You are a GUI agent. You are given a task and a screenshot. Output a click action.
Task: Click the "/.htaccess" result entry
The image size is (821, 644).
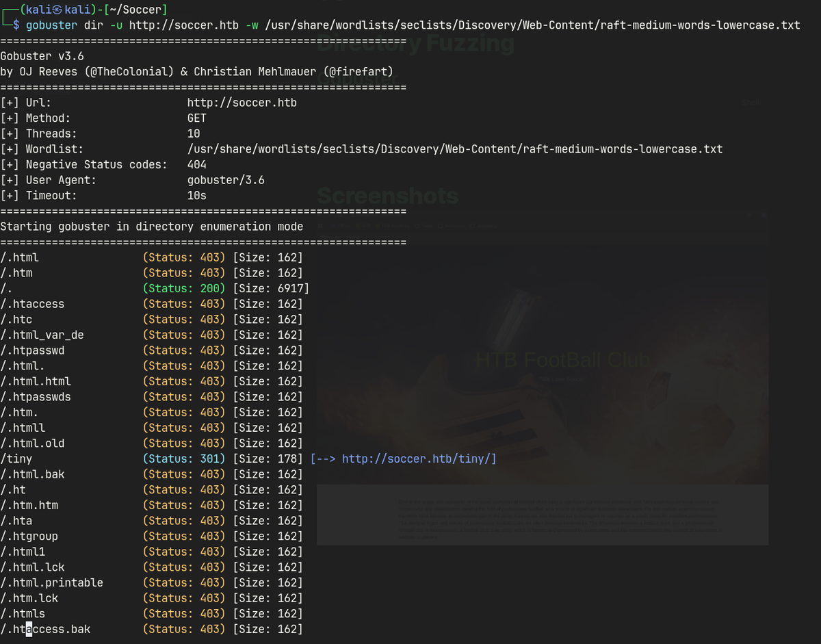(32, 304)
